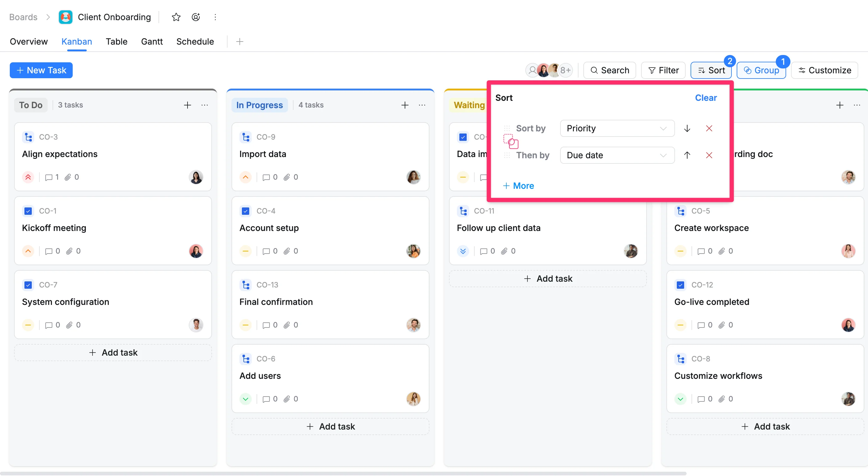The height and width of the screenshot is (476, 868).
Task: Clear all sort rules
Action: (706, 98)
